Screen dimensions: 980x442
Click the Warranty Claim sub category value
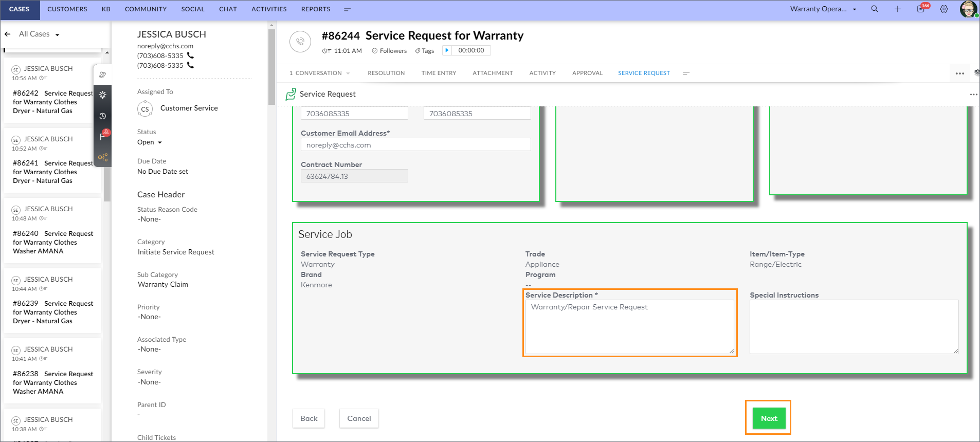coord(162,285)
